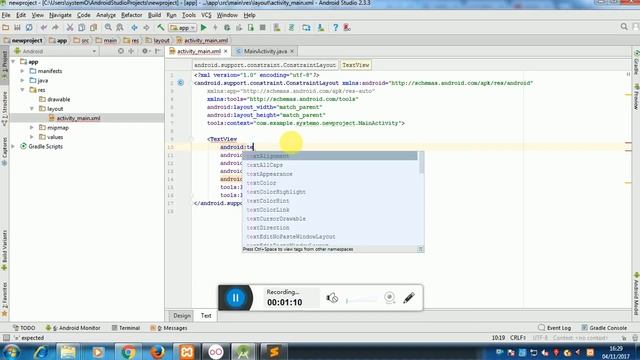The image size is (640, 360).
Task: Click the Help question mark icon
Action: (335, 28)
